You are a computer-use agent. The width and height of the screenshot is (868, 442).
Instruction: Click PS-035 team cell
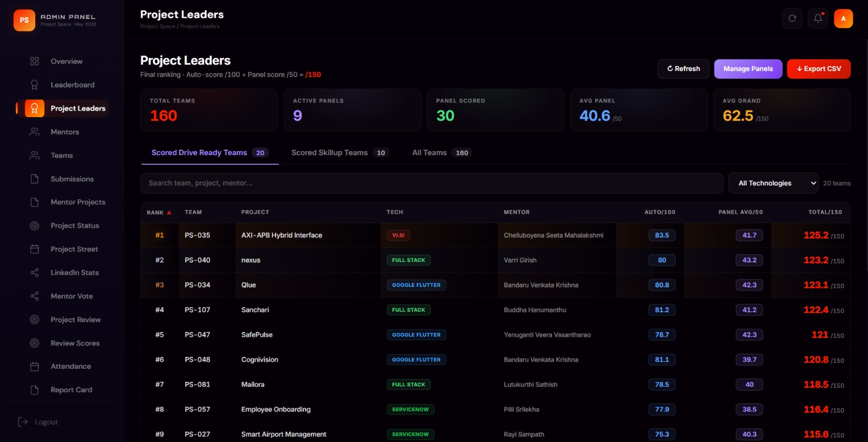coord(197,235)
